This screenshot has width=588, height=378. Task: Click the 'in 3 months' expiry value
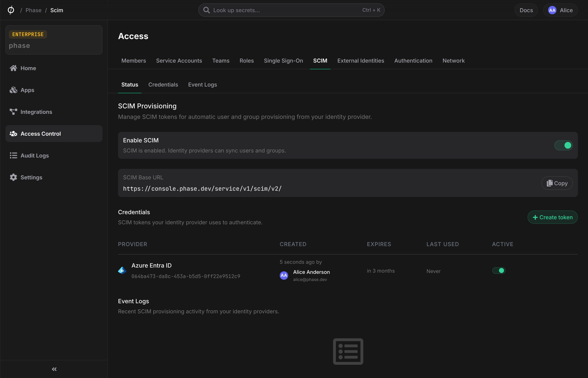(x=381, y=271)
